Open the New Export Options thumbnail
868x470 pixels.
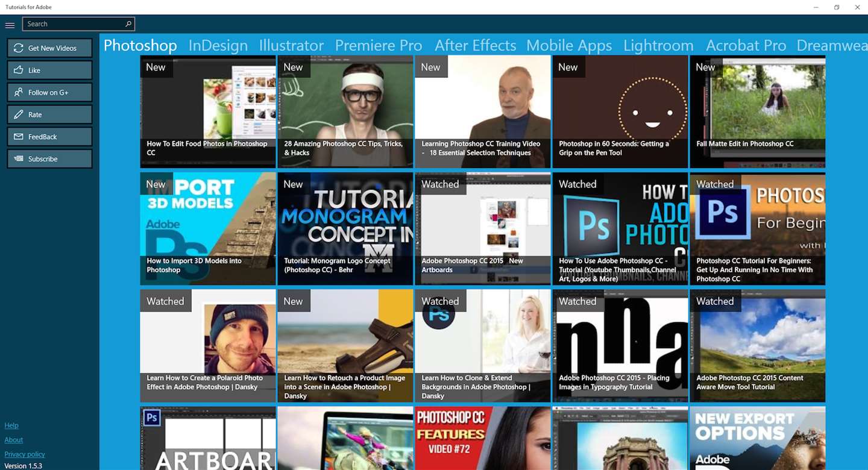[x=758, y=439]
